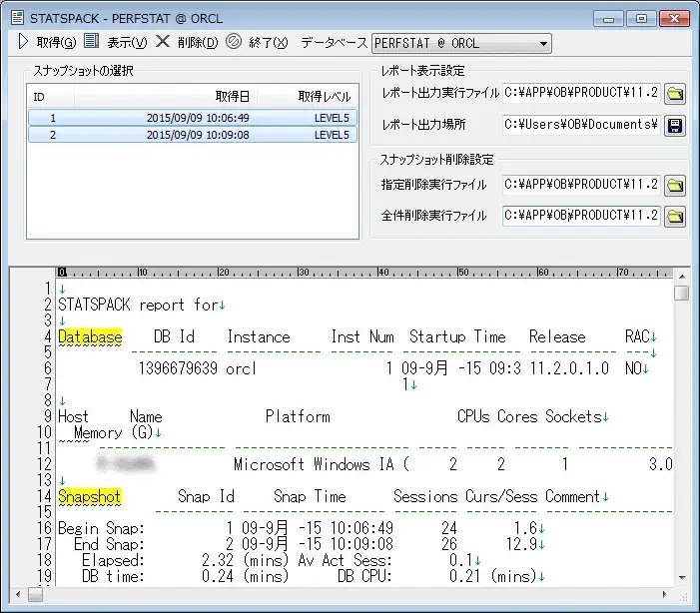
Task: Click the レポート出力場所 path field
Action: click(581, 125)
